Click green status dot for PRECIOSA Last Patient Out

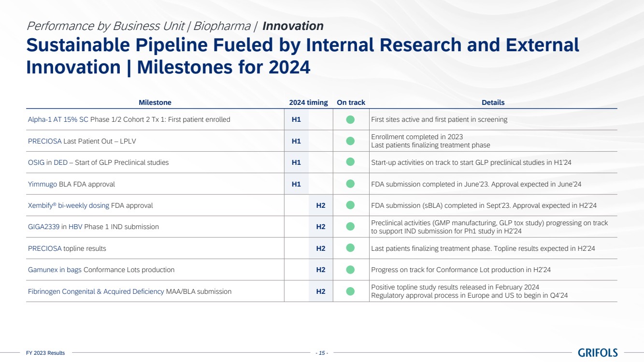[350, 141]
